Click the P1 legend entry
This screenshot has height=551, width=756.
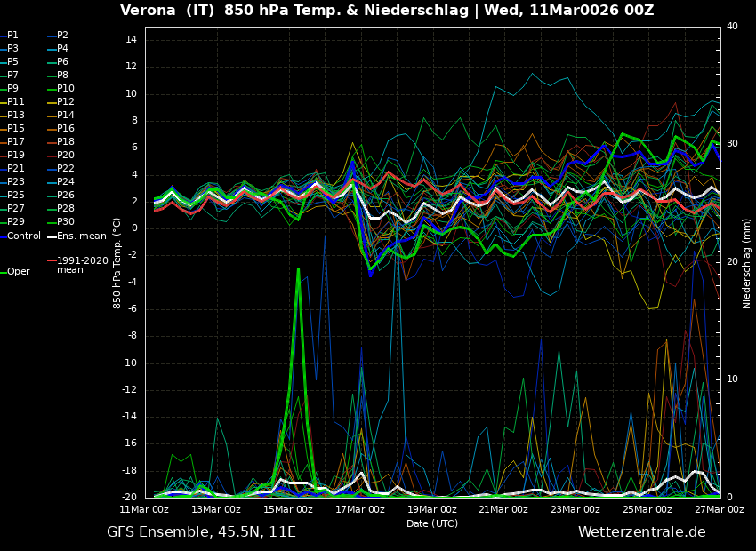point(12,36)
